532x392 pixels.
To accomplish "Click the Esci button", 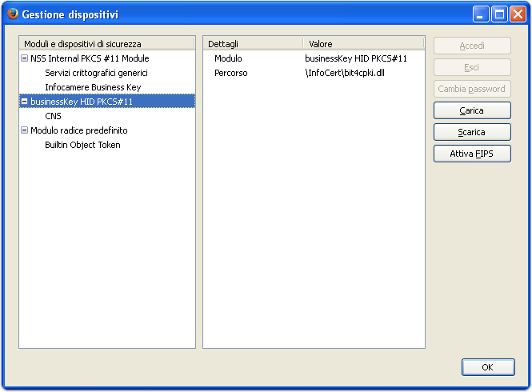I will click(x=472, y=67).
